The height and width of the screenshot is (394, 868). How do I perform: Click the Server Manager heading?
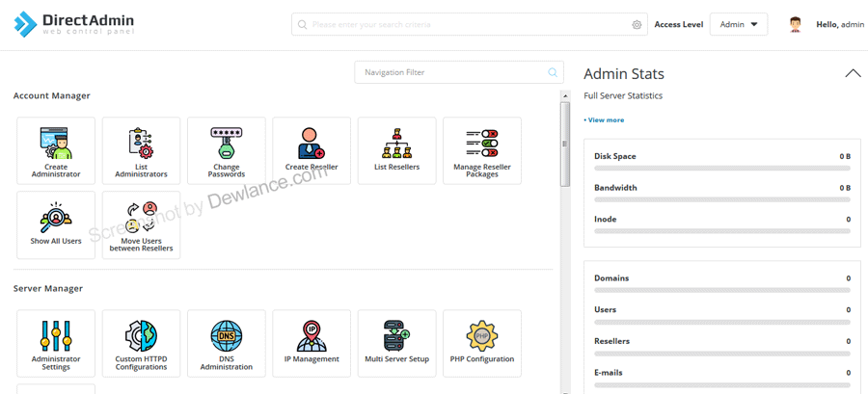48,288
